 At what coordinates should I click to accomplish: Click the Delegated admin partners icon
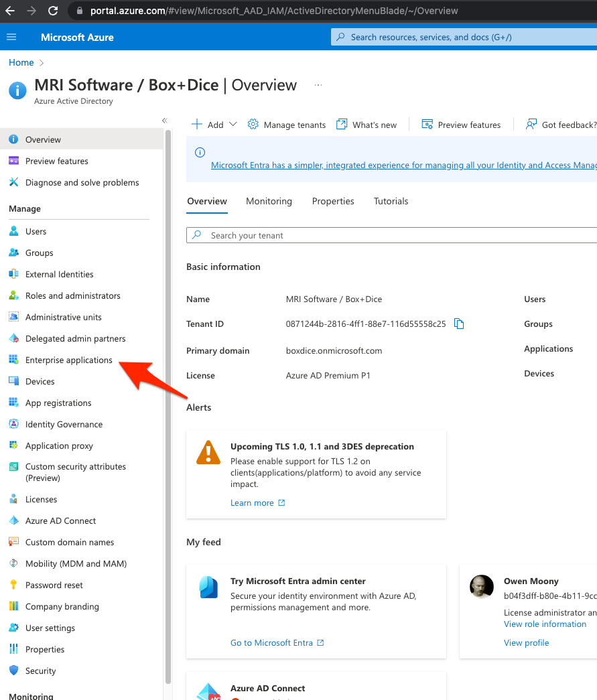click(x=14, y=338)
